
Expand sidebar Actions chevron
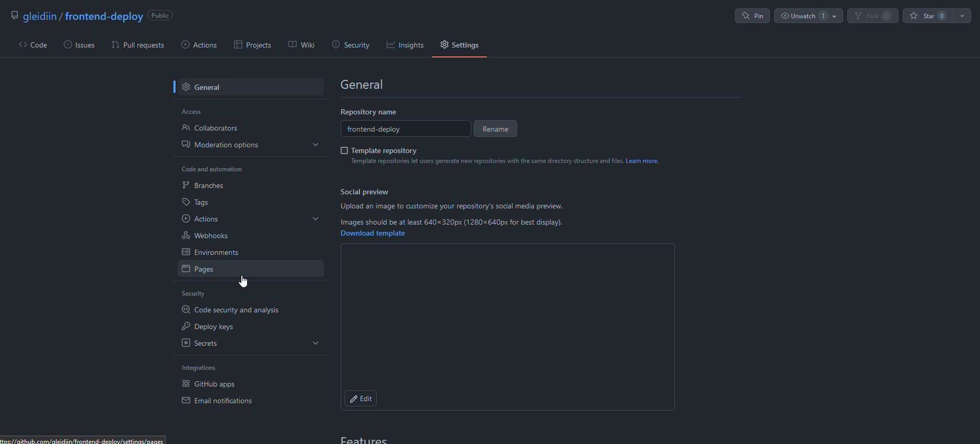(x=316, y=218)
